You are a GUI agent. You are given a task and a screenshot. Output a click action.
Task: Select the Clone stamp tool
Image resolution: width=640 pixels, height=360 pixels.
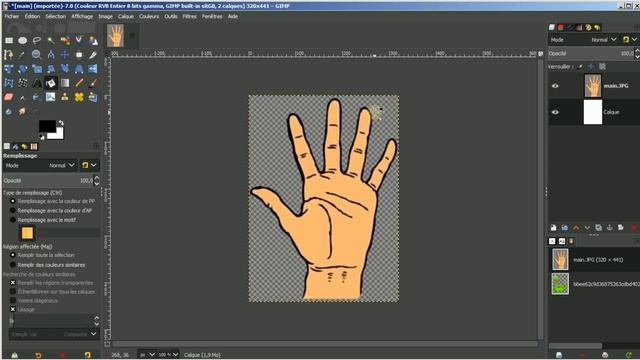[x=65, y=97]
